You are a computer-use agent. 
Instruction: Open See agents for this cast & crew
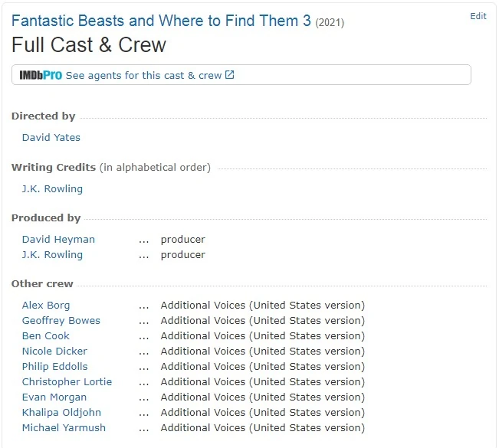coord(143,75)
